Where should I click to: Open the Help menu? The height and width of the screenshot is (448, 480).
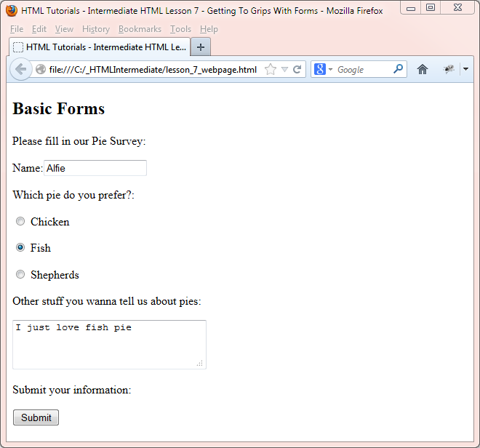pos(209,29)
